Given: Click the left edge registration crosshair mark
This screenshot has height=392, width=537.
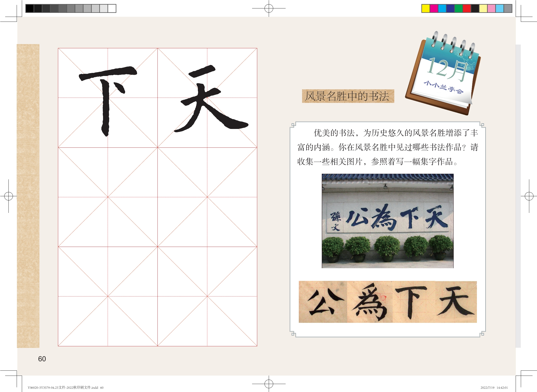Looking at the screenshot, I should coord(8,196).
